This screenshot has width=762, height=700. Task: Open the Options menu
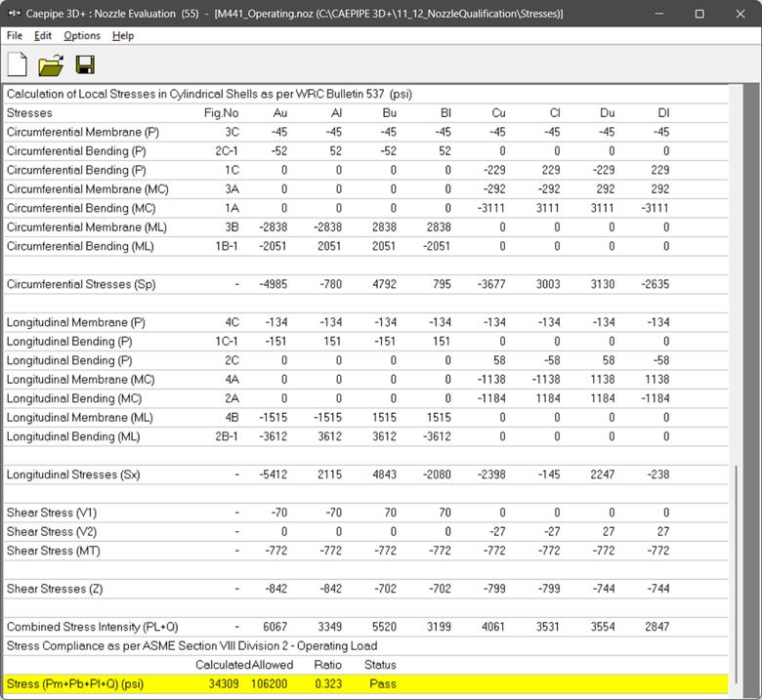tap(82, 36)
